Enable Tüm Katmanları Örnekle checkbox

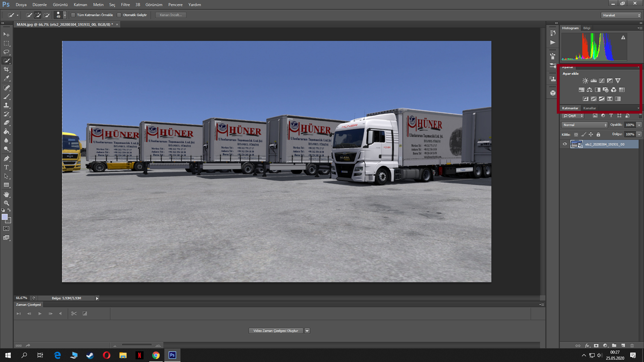(73, 15)
